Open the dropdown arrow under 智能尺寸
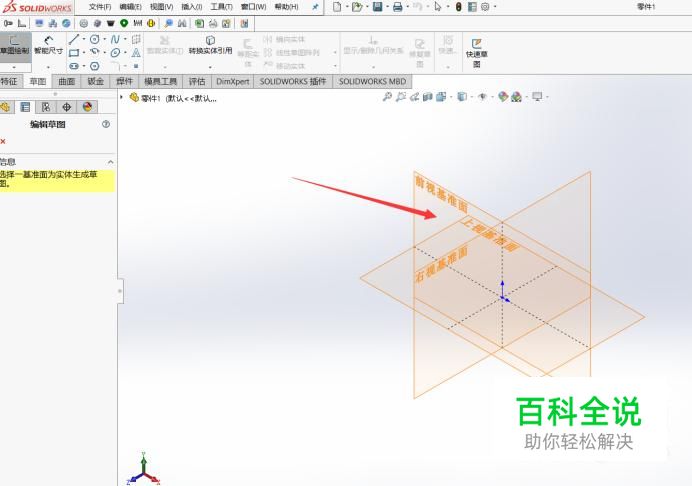Image resolution: width=692 pixels, height=486 pixels. (x=48, y=68)
